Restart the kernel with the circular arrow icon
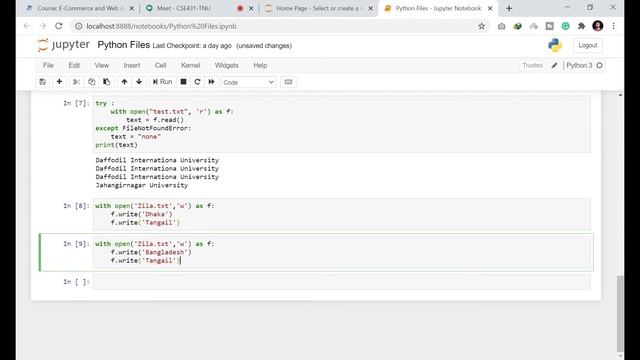The height and width of the screenshot is (360, 640). (198, 82)
